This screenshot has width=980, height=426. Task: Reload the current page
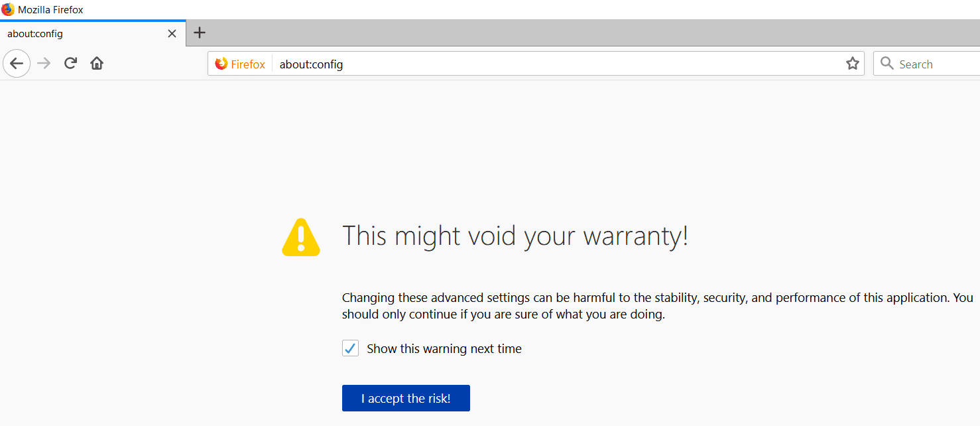pos(70,64)
